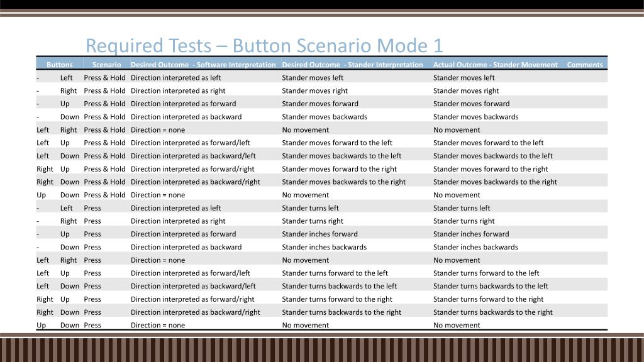
Task: Select 'Stander moves backwards' in the Actual Outcome column
Action: [x=475, y=117]
